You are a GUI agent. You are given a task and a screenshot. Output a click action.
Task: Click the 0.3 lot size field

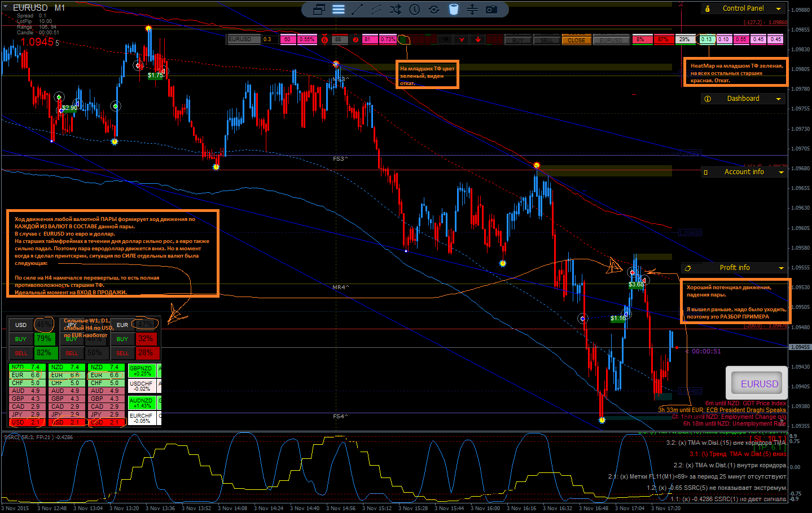270,39
